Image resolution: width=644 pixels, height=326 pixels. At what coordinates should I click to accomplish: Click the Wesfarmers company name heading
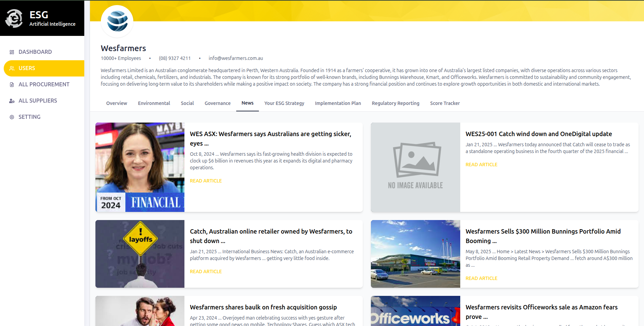tap(124, 48)
